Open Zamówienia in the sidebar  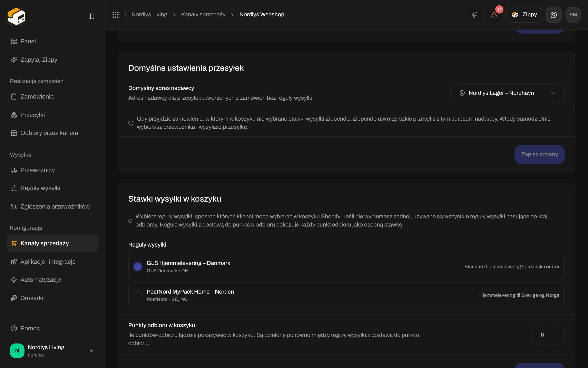click(52, 97)
